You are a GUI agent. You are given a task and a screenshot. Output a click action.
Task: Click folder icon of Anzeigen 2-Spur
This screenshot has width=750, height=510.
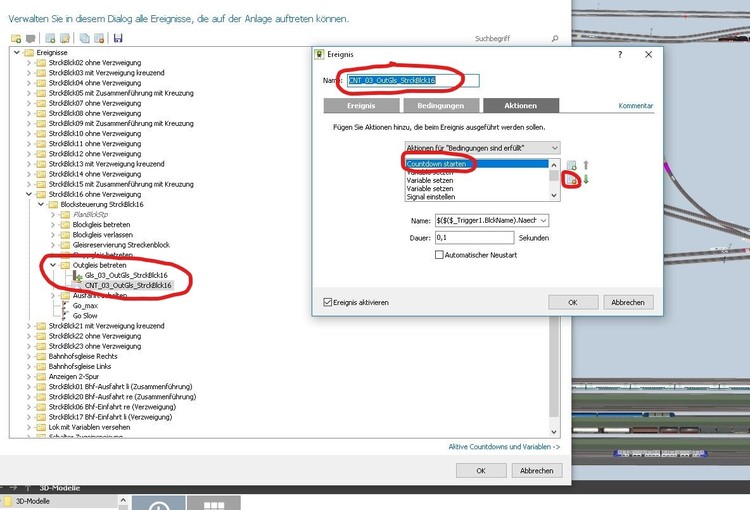pyautogui.click(x=41, y=377)
